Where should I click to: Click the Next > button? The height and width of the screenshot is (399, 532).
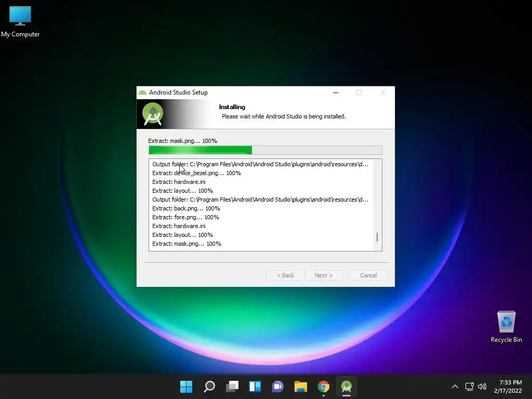click(324, 275)
